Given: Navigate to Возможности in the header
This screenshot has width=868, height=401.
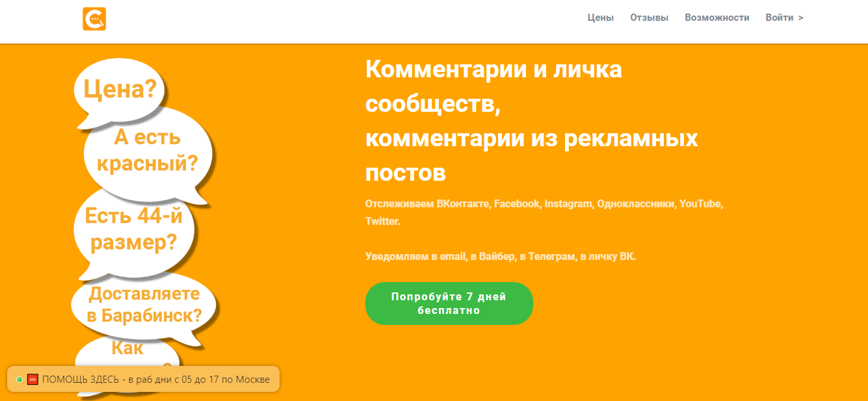Looking at the screenshot, I should [x=716, y=18].
